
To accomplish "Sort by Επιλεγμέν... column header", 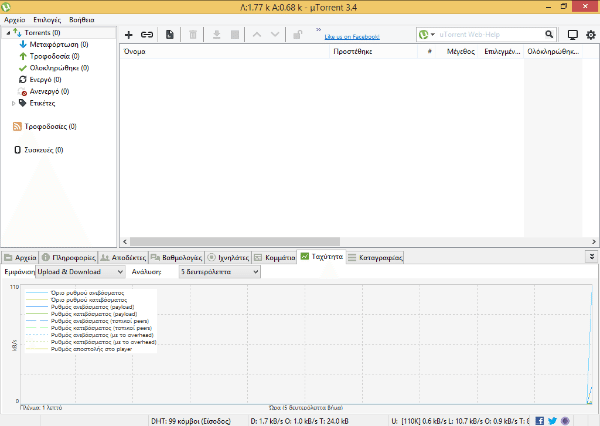I will [x=502, y=52].
